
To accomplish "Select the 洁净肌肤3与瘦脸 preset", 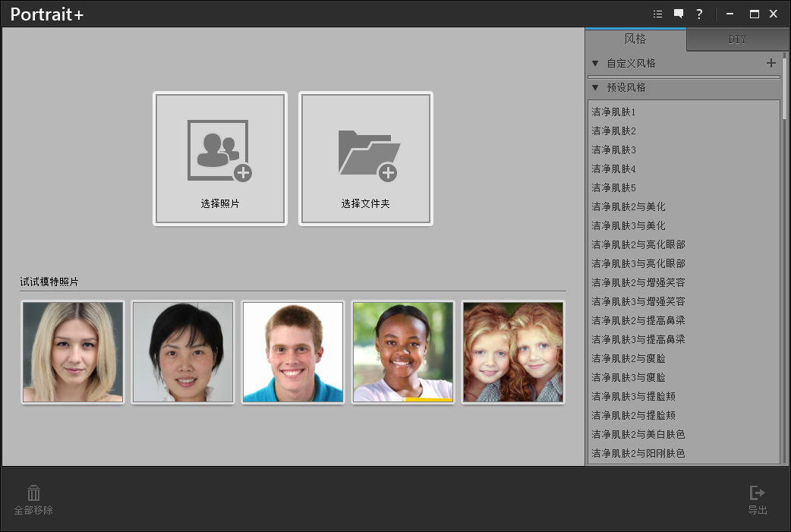I will [x=628, y=378].
